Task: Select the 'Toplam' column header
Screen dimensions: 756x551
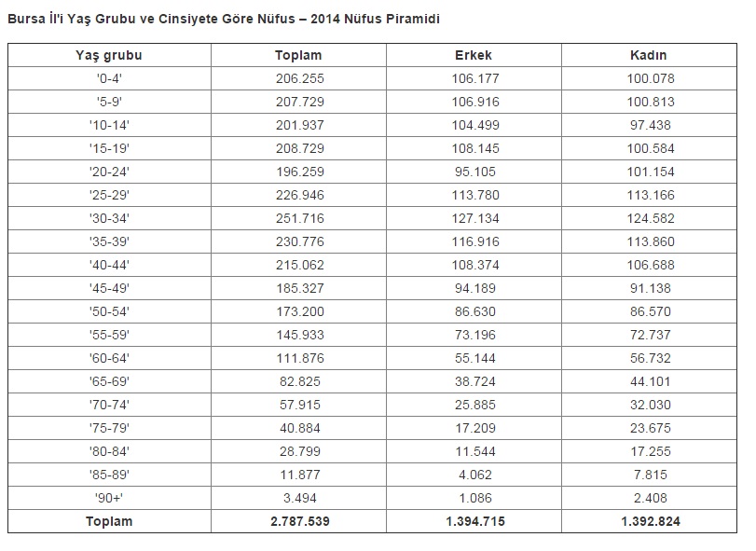Action: point(298,55)
